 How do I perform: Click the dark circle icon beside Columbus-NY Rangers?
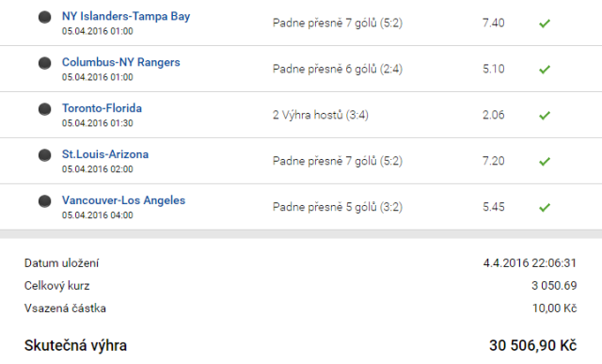tap(45, 63)
